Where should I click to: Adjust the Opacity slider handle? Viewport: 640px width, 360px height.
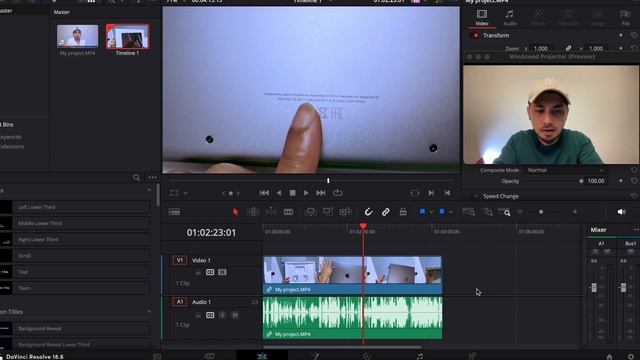pos(581,181)
